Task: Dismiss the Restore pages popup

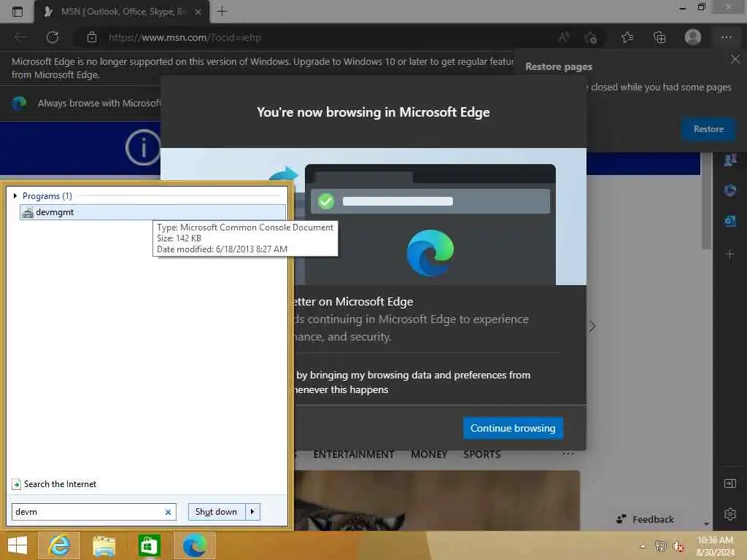Action: tap(735, 59)
